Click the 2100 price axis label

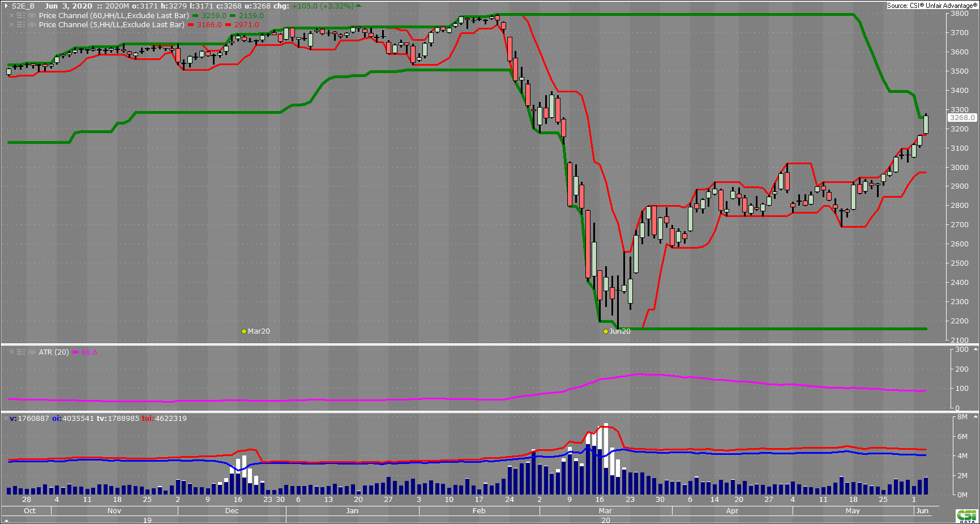point(960,340)
